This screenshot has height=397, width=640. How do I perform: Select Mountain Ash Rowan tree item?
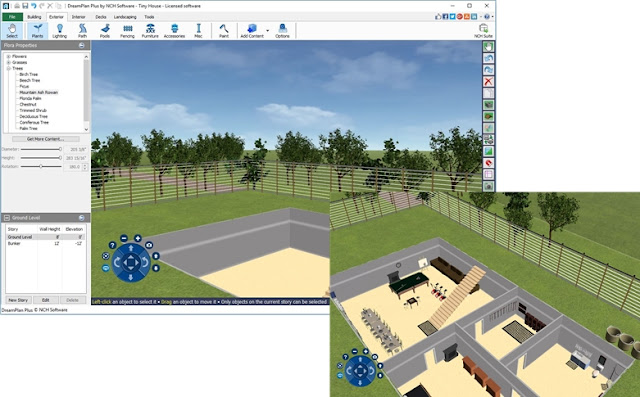coord(38,92)
